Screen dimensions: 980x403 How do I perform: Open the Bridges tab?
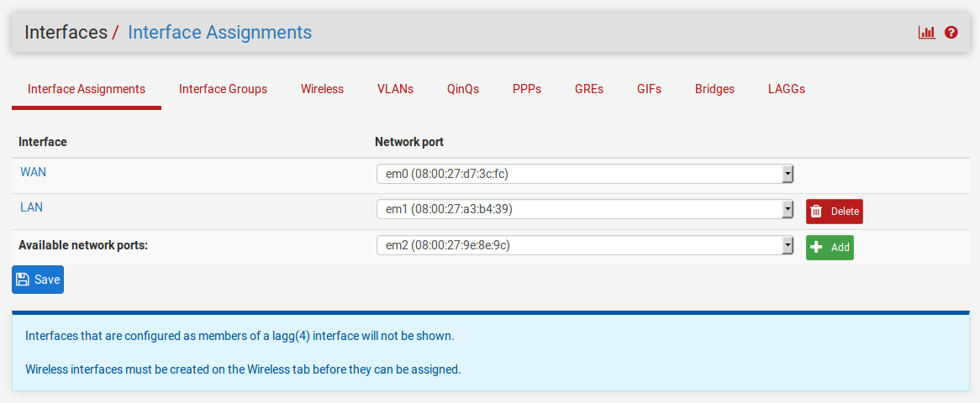pos(714,89)
